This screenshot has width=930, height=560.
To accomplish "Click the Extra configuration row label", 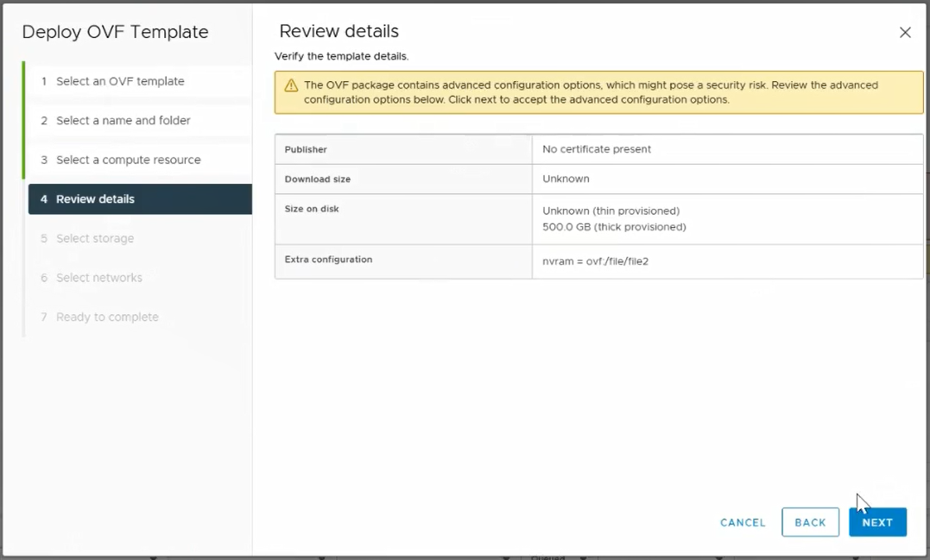I will [x=328, y=259].
